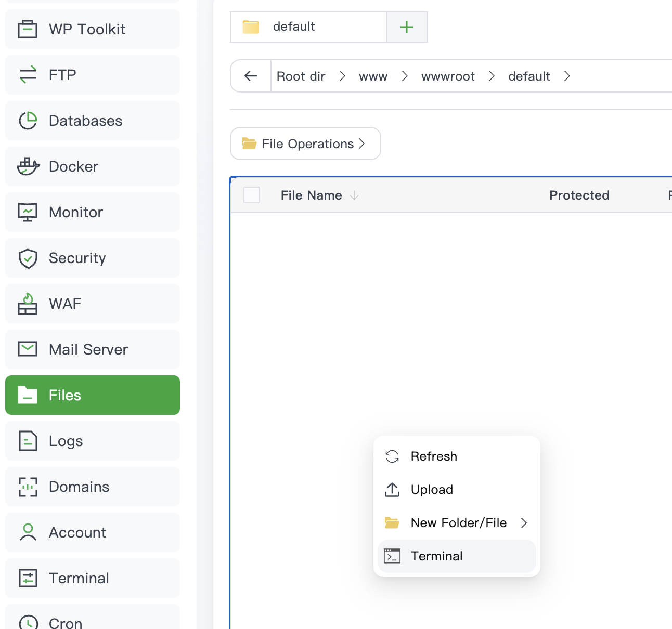Click the back arrow in path bar
Image resolution: width=672 pixels, height=629 pixels.
point(251,76)
